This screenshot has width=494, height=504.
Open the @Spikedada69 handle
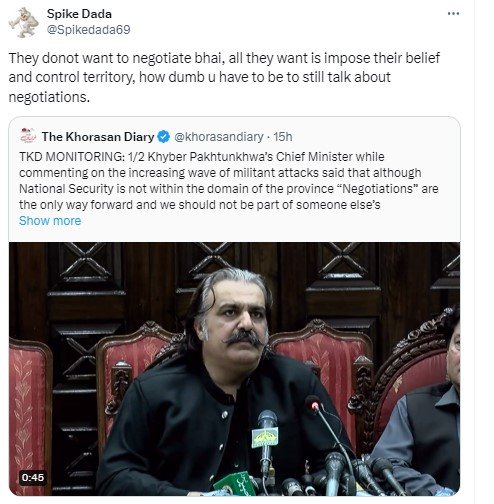coord(88,30)
